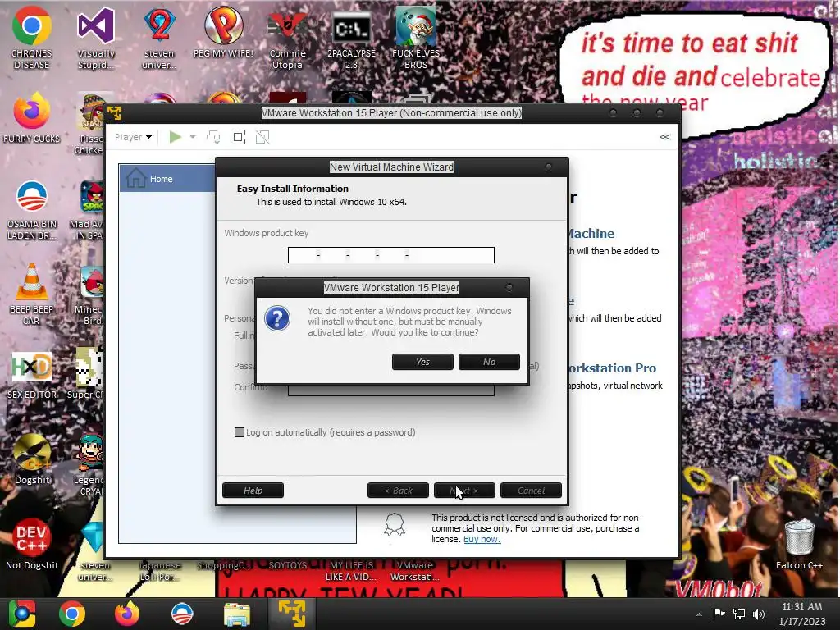Open the Buy now link
The height and width of the screenshot is (630, 840).
click(482, 539)
